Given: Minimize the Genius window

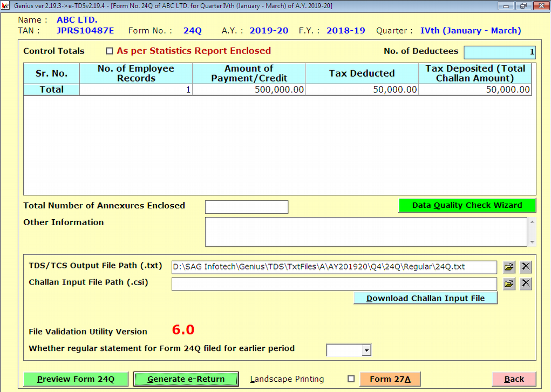Looking at the screenshot, I should coord(506,5).
